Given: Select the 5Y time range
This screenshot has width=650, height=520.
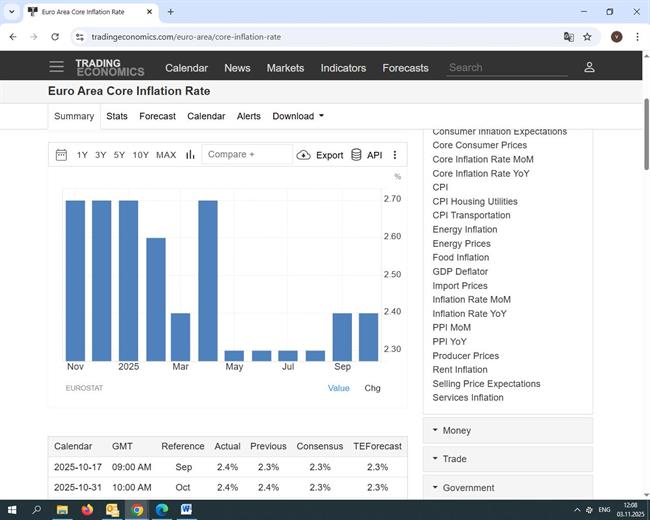Looking at the screenshot, I should pos(119,155).
